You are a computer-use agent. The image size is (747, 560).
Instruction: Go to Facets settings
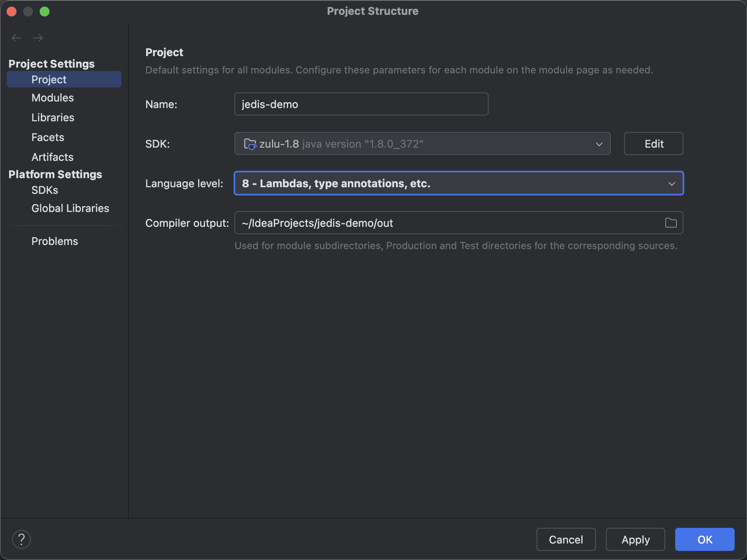click(48, 137)
